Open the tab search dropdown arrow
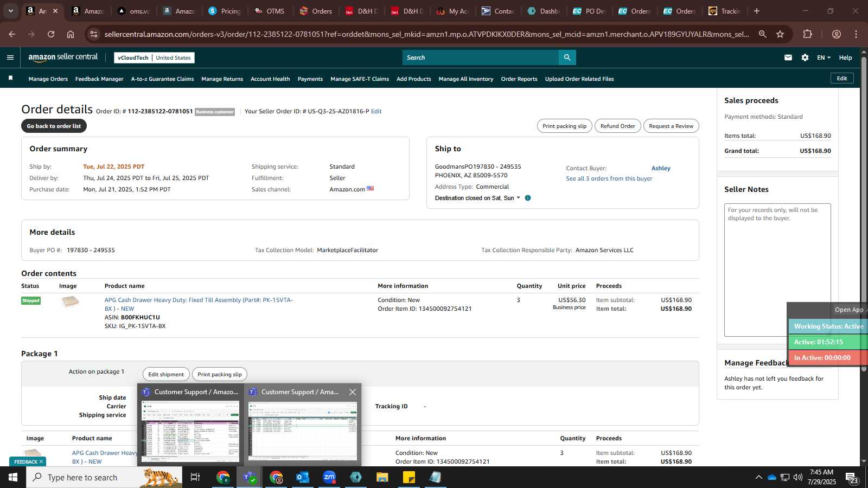The width and height of the screenshot is (868, 488). (x=10, y=11)
